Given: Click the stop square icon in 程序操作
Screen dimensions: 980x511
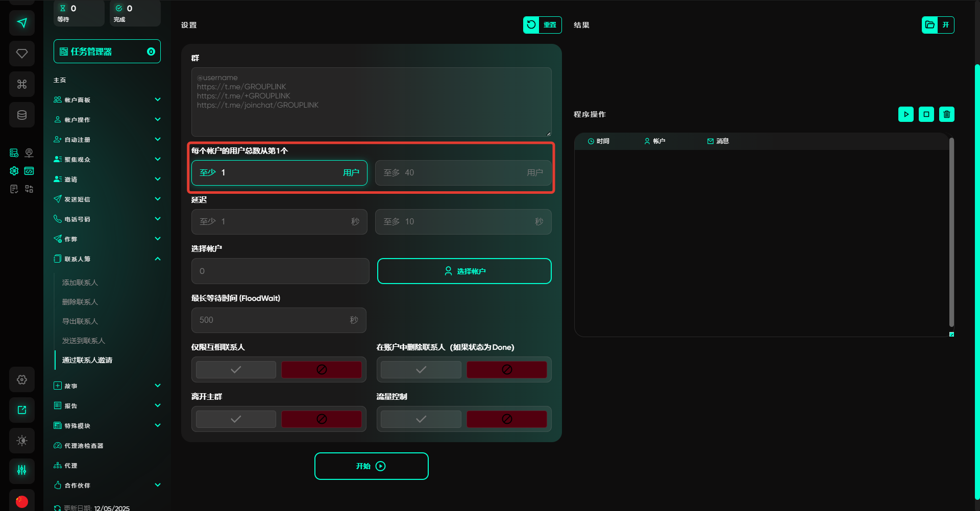Looking at the screenshot, I should tap(926, 114).
